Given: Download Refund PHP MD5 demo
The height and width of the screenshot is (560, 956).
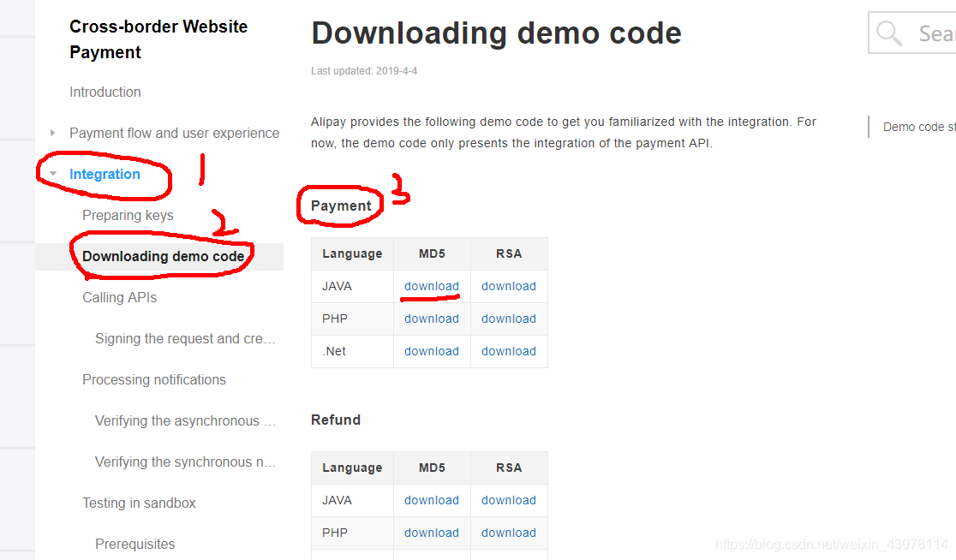Looking at the screenshot, I should click(432, 533).
